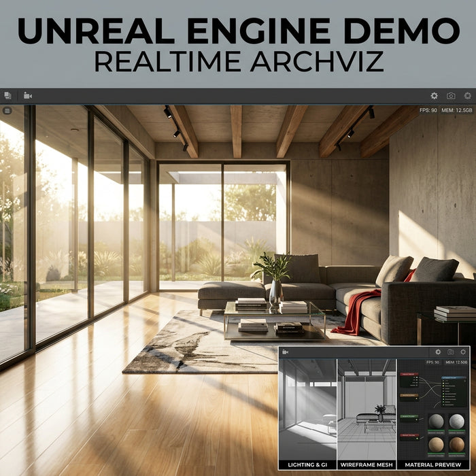Viewport: 476px width, 476px height.
Task: Click the orange material node header
Action: tap(409, 396)
